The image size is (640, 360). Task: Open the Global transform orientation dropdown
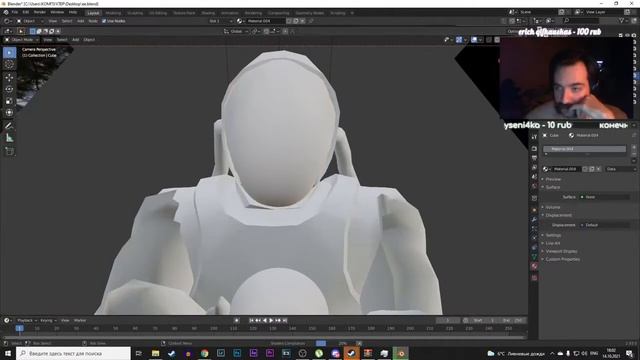(x=236, y=31)
